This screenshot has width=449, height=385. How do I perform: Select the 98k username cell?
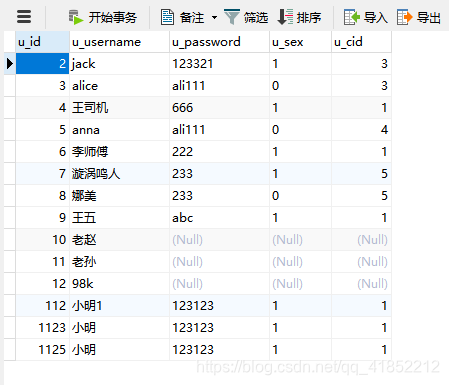(119, 284)
